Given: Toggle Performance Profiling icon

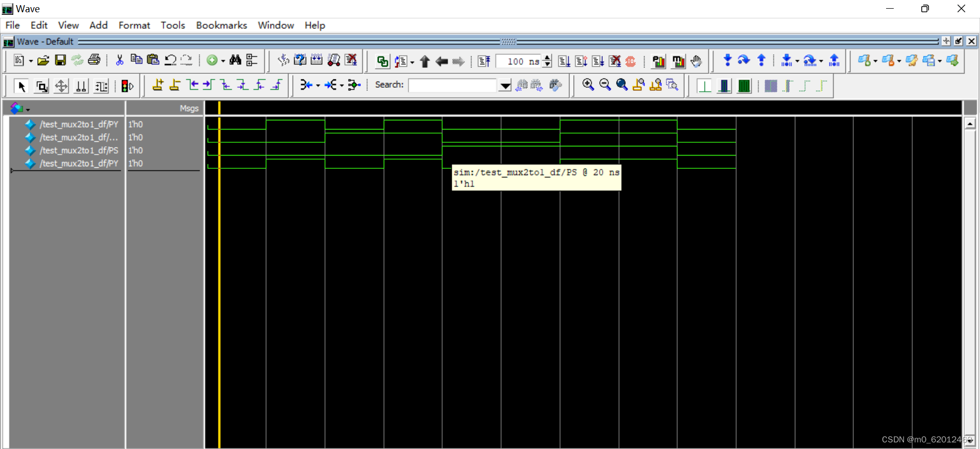Looking at the screenshot, I should pos(658,62).
